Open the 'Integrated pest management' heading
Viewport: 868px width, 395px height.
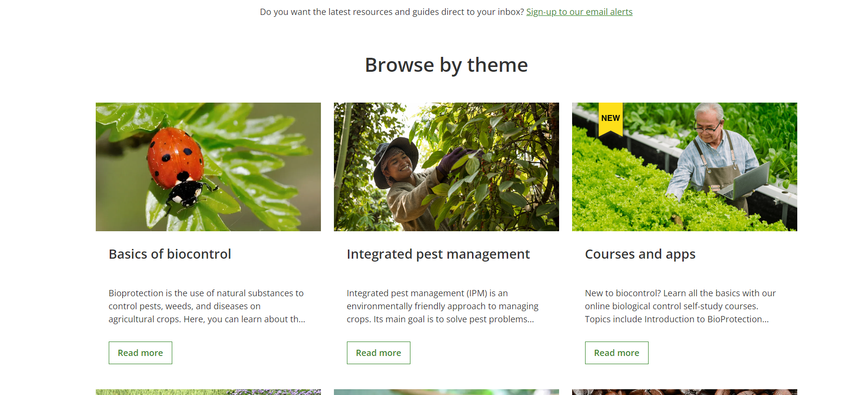pos(438,254)
